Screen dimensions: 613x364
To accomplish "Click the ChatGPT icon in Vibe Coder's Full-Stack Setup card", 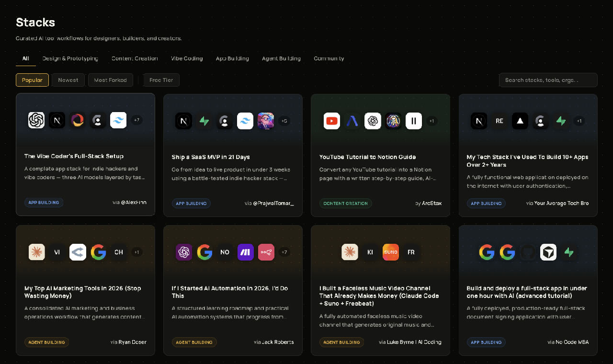I will 36,120.
